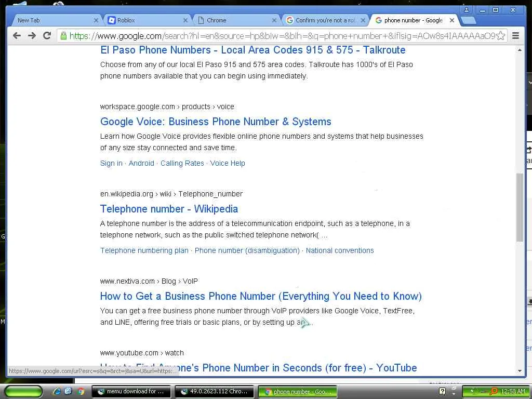
Task: Close the New Tab tab
Action: click(96, 20)
